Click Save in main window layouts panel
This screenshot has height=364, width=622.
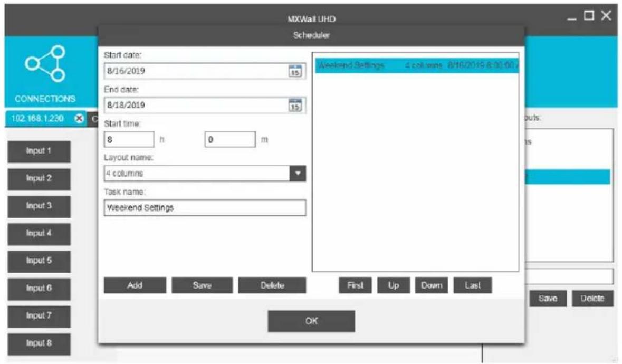(x=548, y=299)
